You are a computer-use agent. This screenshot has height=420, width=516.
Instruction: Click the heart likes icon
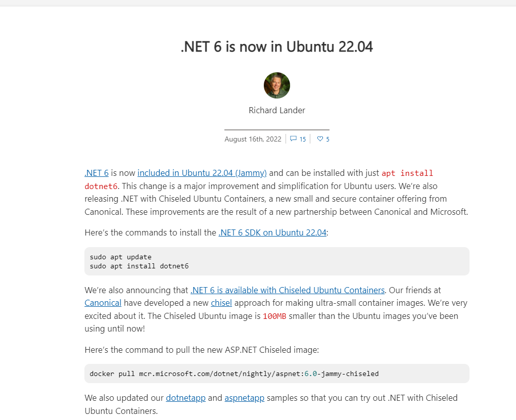tap(320, 139)
